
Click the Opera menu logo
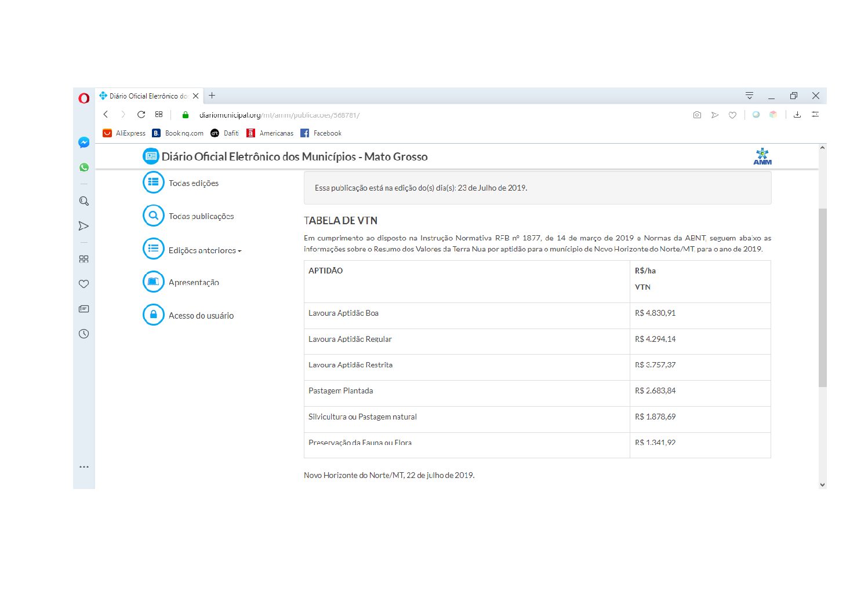click(83, 98)
